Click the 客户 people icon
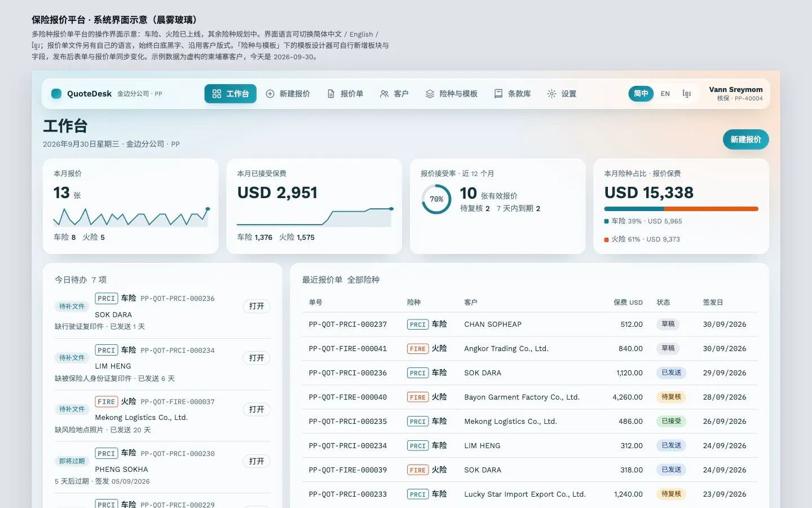Viewport: 812px width, 508px height. (385, 94)
